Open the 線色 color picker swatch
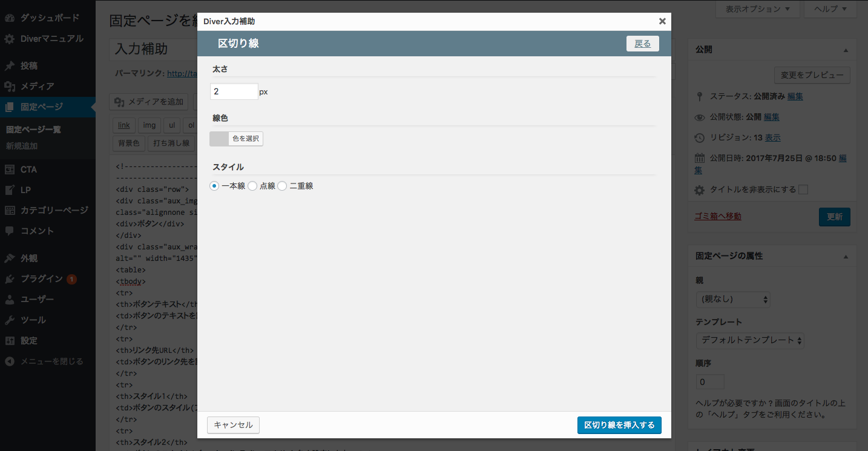 (x=219, y=139)
